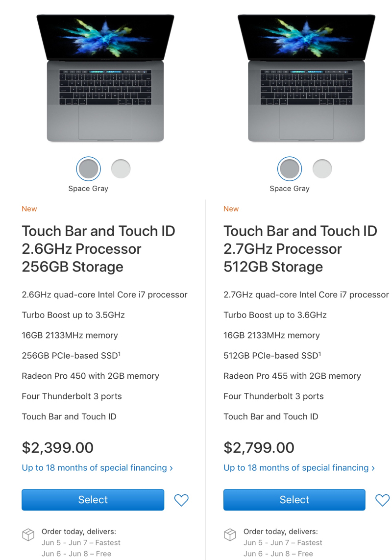
Task: Click the $2,799.00 price text
Action: point(259,447)
